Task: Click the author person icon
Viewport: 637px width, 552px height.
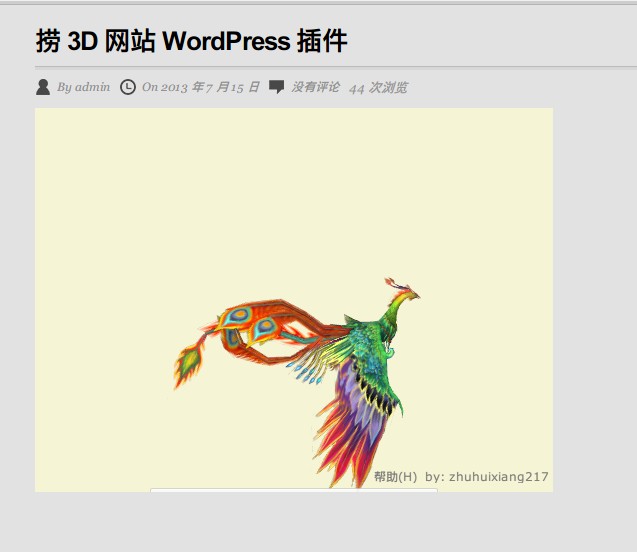Action: (43, 87)
